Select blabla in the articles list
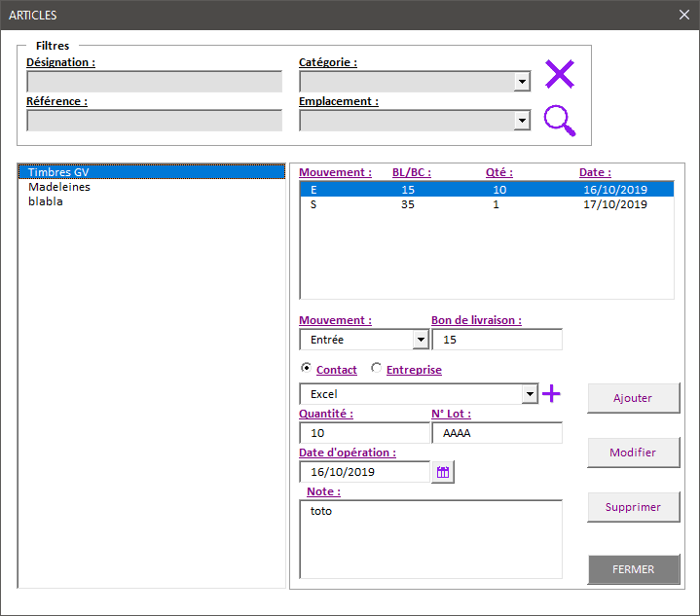 [46, 201]
